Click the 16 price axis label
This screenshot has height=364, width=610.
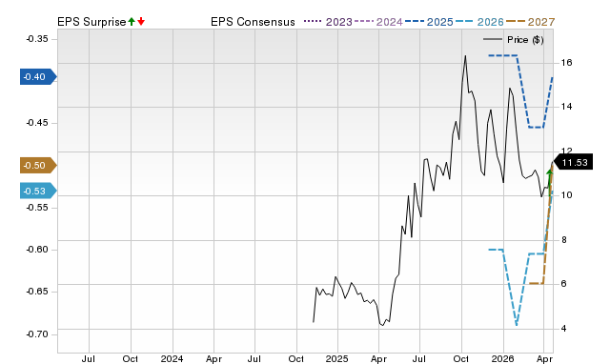pyautogui.click(x=566, y=63)
